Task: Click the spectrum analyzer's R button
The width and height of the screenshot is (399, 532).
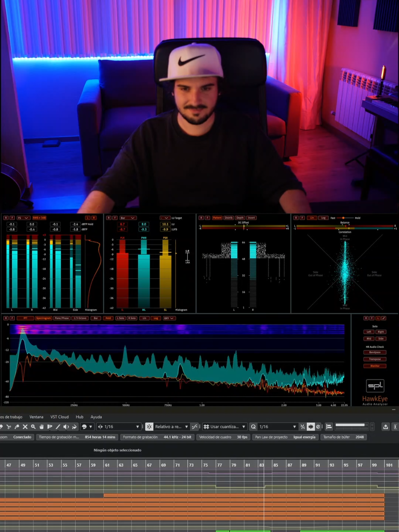Action: point(6,318)
